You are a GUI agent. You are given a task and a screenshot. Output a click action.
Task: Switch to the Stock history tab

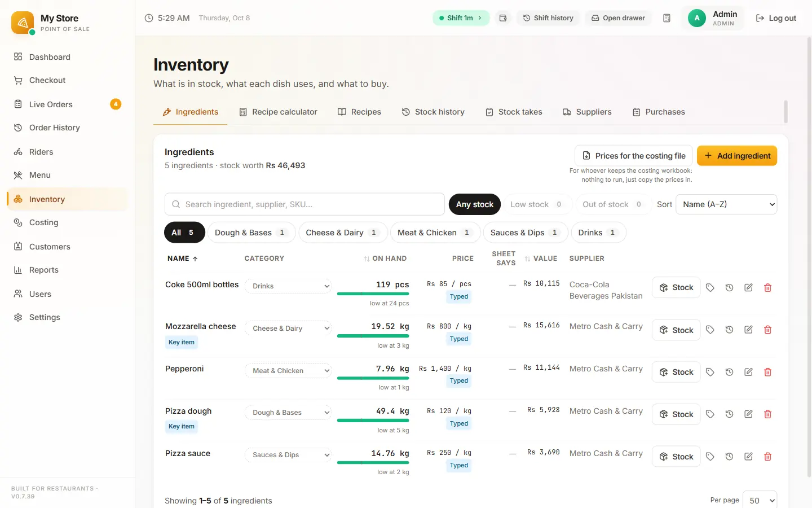[433, 112]
